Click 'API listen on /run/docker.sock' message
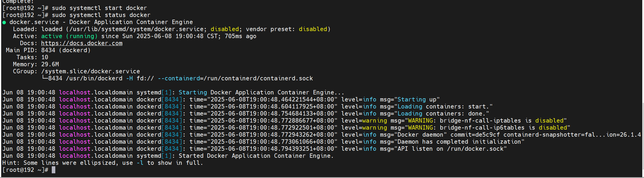Image resolution: width=644 pixels, height=178 pixels. point(450,149)
